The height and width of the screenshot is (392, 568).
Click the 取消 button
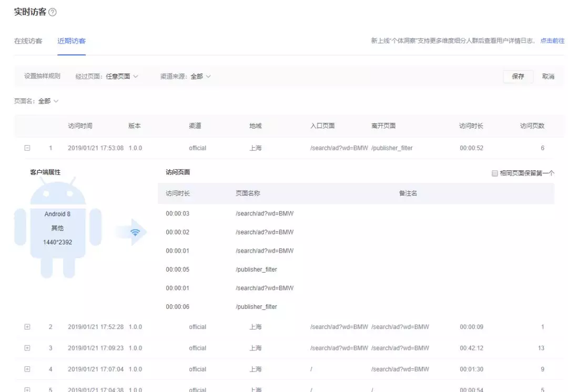548,77
